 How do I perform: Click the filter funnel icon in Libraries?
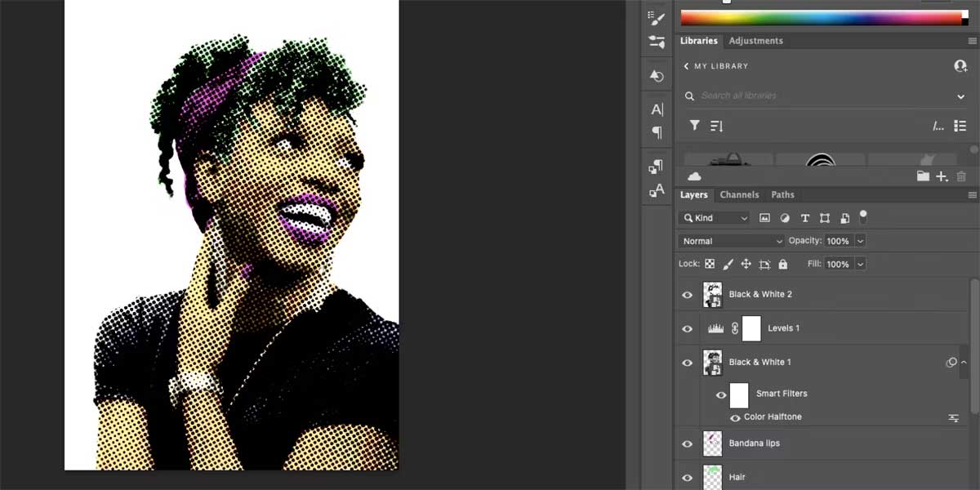point(694,126)
